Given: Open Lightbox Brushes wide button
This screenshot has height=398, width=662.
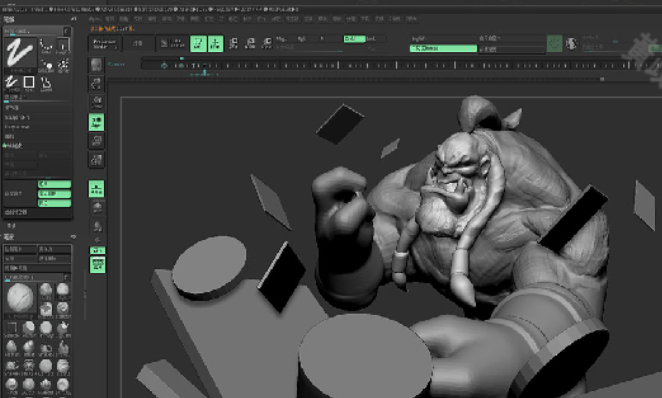Looking at the screenshot, I should click(x=37, y=268).
